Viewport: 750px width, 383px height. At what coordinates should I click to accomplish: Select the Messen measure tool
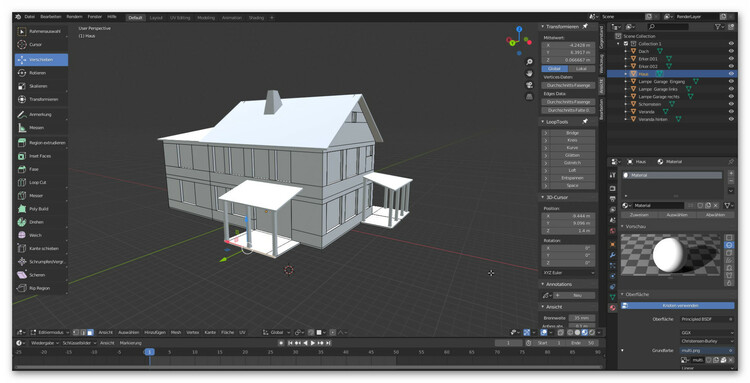[x=41, y=128]
